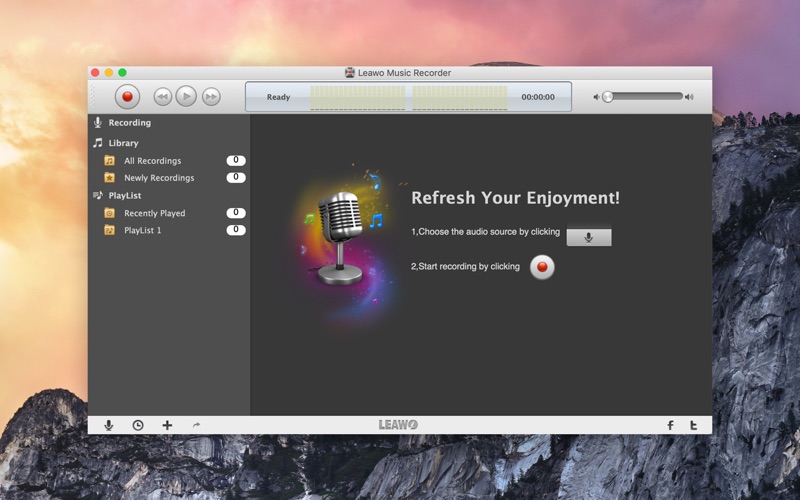
Task: Click the fast forward next track button
Action: (211, 96)
